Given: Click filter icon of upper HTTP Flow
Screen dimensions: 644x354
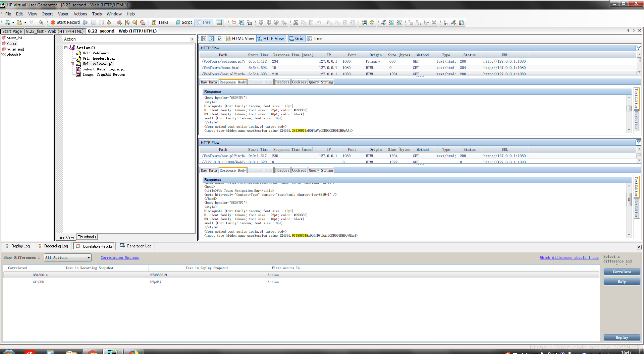Looking at the screenshot, I should (x=638, y=48).
